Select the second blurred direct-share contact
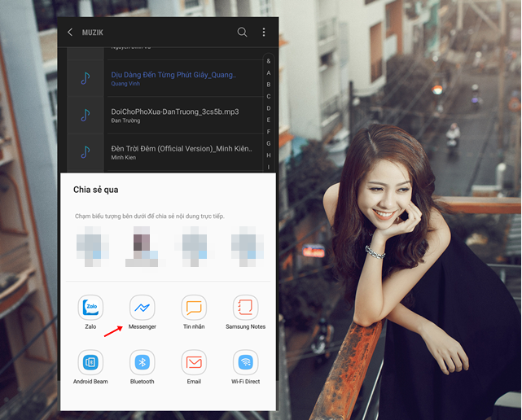This screenshot has width=522, height=420. pos(143,247)
